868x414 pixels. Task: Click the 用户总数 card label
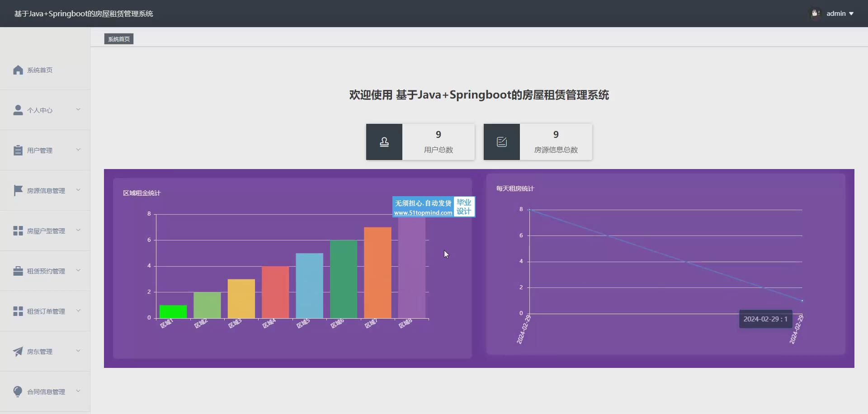439,150
